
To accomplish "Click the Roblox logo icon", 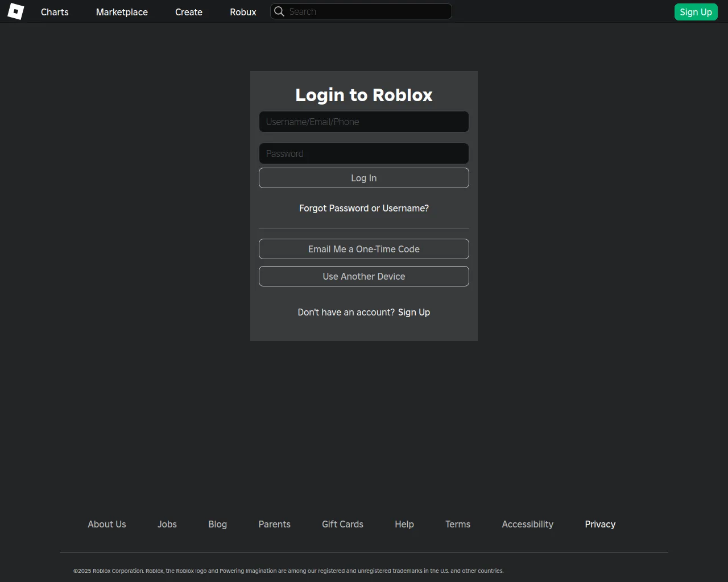I will click(15, 11).
